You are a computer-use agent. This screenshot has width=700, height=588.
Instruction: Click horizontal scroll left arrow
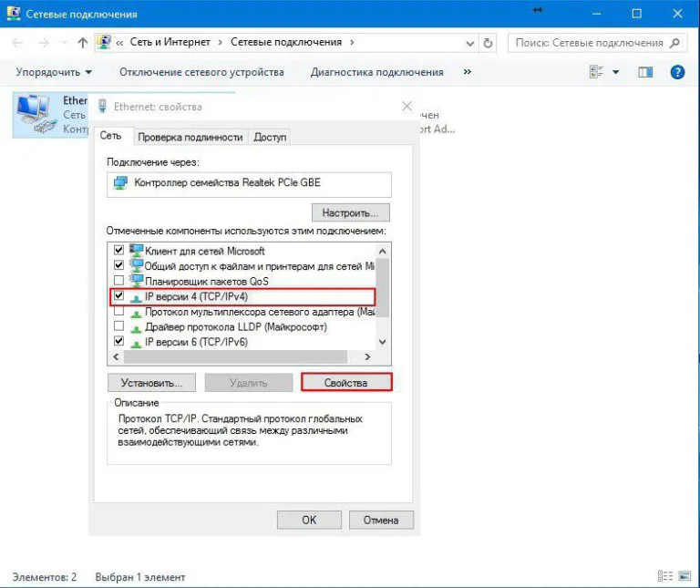(116, 356)
